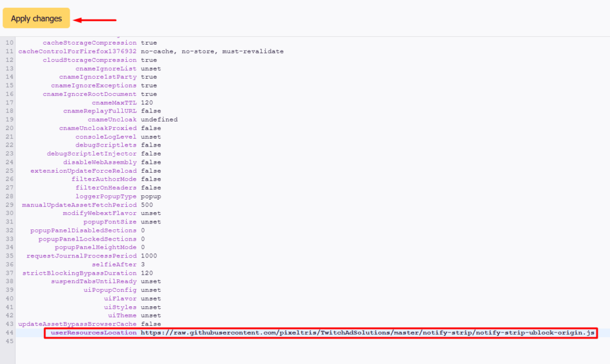Click the Apply changes button
Image resolution: width=610 pixels, height=364 pixels.
click(36, 18)
